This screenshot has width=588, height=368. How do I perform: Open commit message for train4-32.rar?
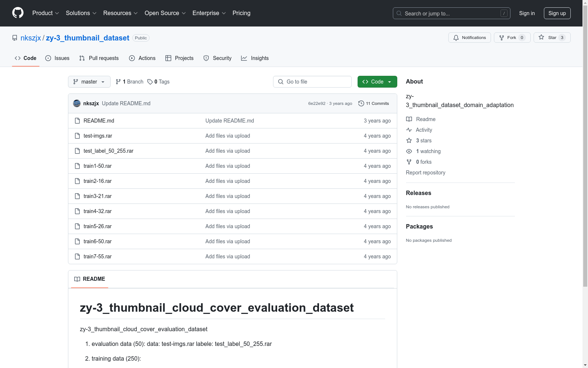pos(227,211)
